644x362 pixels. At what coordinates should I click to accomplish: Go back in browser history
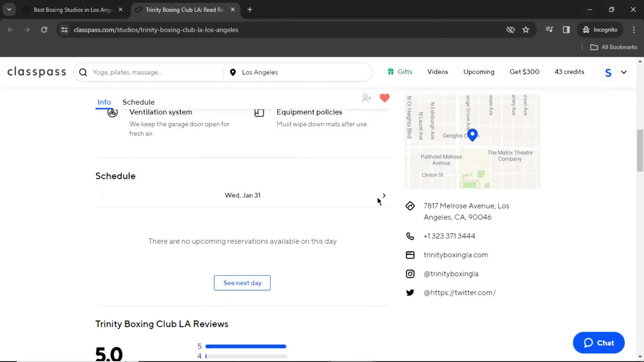tap(10, 30)
